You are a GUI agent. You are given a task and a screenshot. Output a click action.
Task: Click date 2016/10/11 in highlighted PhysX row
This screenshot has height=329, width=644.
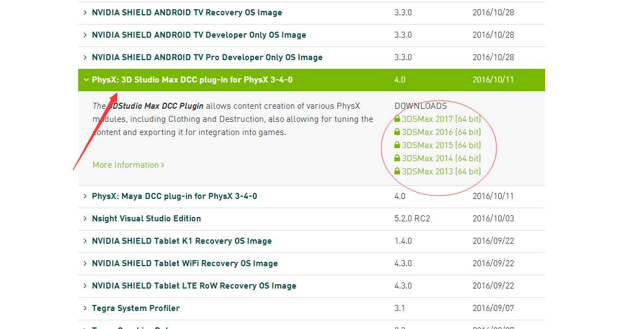coord(493,80)
